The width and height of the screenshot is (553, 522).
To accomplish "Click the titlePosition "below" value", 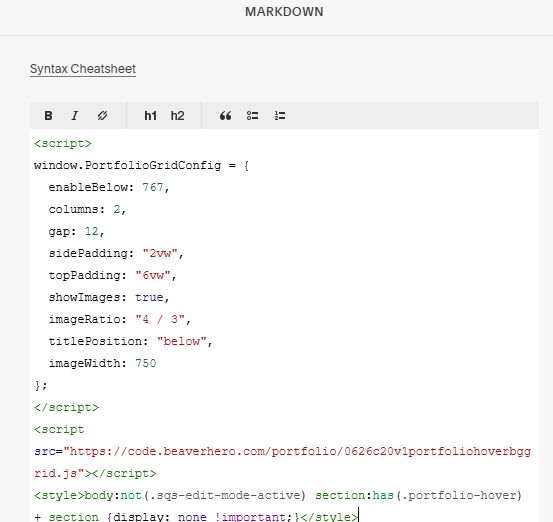I will pyautogui.click(x=181, y=341).
